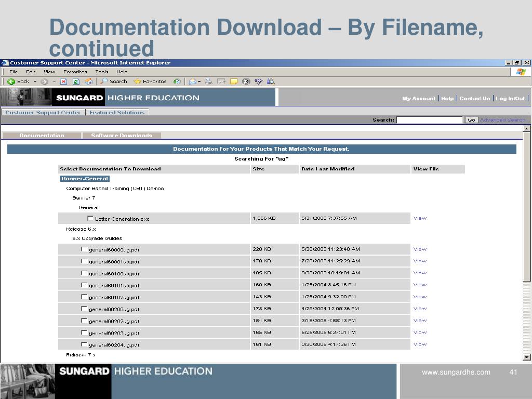This screenshot has height=399, width=532.
Task: Open the Contact Us link
Action: [475, 98]
